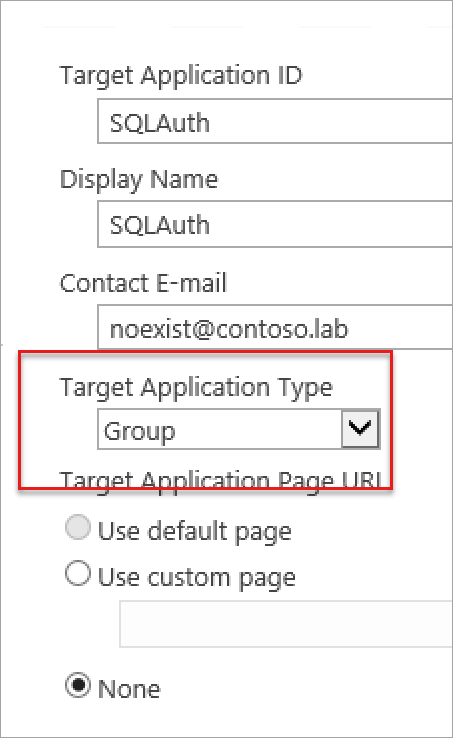Click the 'Use custom page' label text
This screenshot has height=738, width=453.
(197, 578)
